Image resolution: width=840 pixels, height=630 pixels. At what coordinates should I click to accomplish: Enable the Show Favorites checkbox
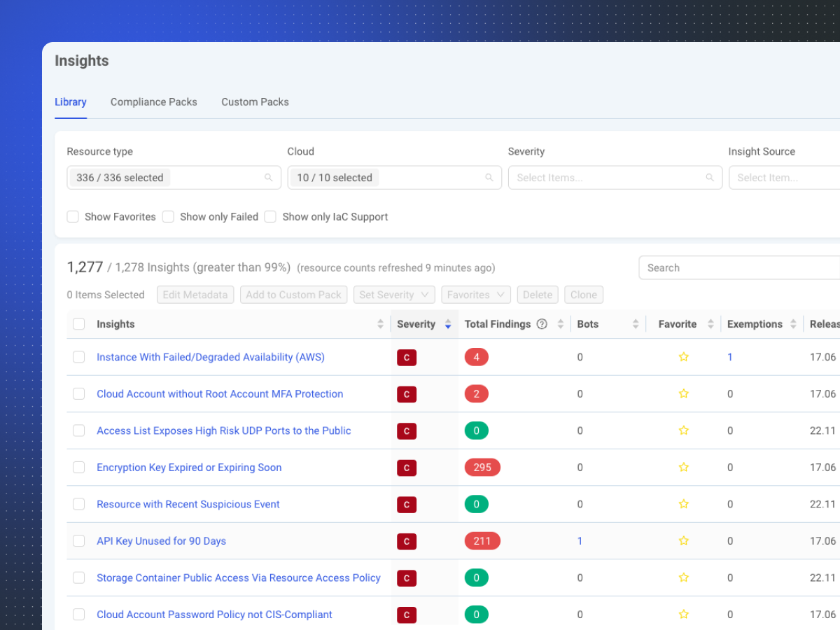pos(73,217)
